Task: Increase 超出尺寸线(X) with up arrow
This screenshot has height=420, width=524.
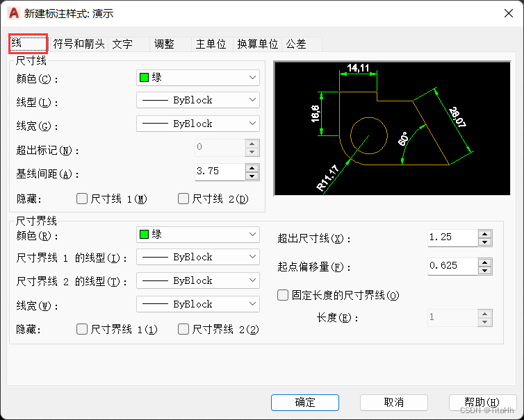Action: pyautogui.click(x=485, y=234)
